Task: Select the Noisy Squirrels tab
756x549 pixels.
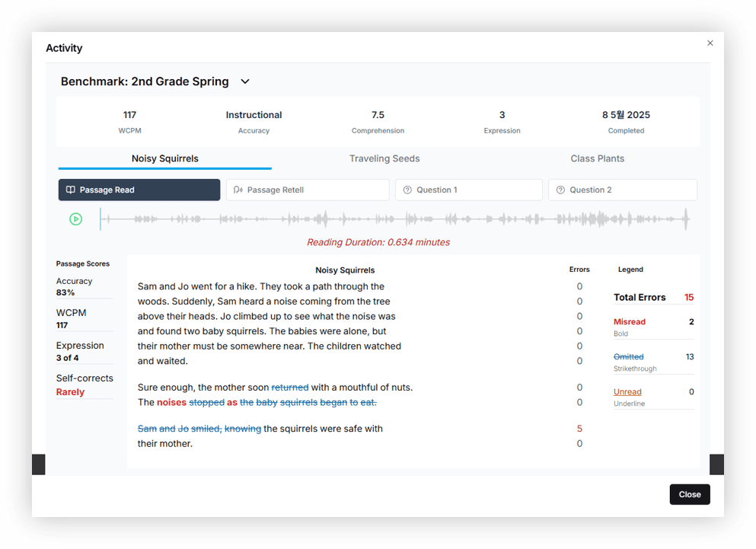Action: (164, 158)
